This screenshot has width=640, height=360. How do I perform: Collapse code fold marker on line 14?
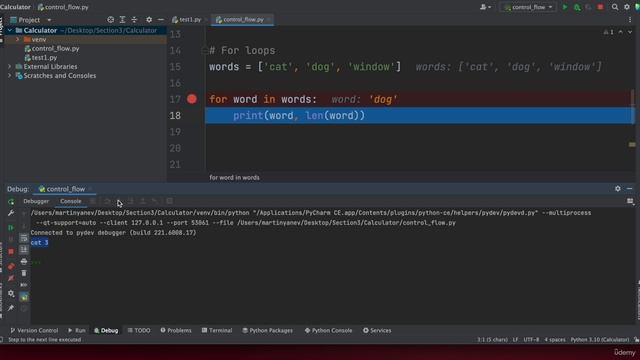pyautogui.click(x=204, y=51)
